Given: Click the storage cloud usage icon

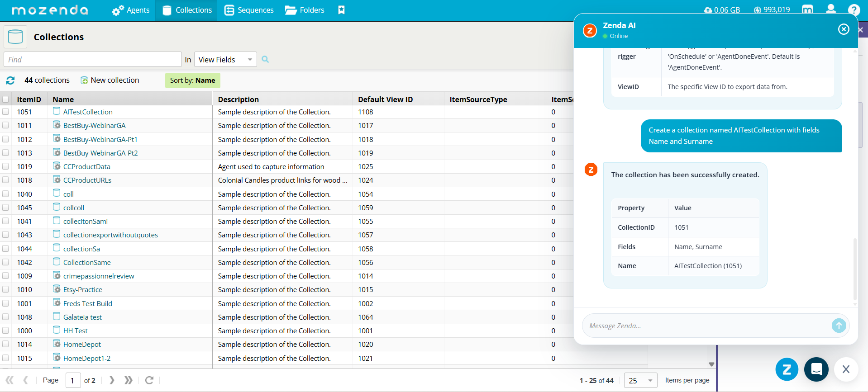Looking at the screenshot, I should [708, 10].
